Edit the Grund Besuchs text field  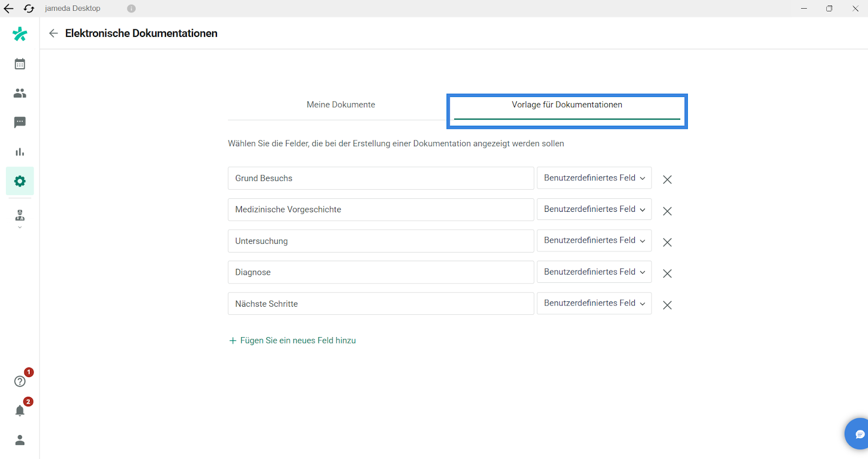click(x=381, y=178)
